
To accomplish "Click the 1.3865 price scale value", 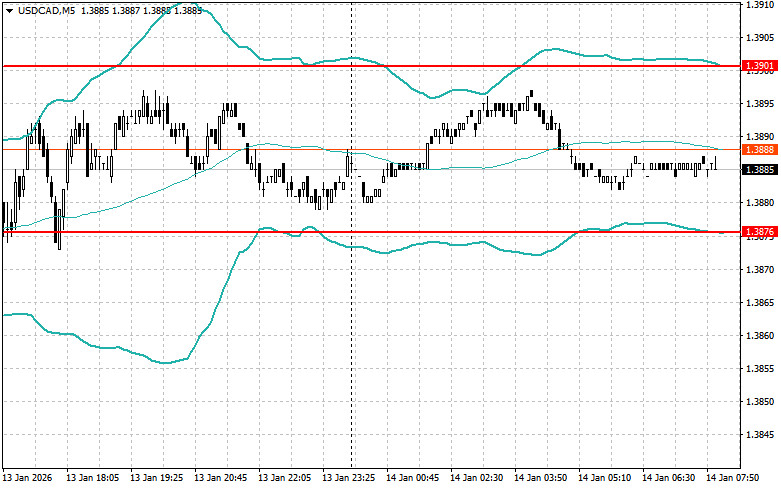I will [760, 302].
